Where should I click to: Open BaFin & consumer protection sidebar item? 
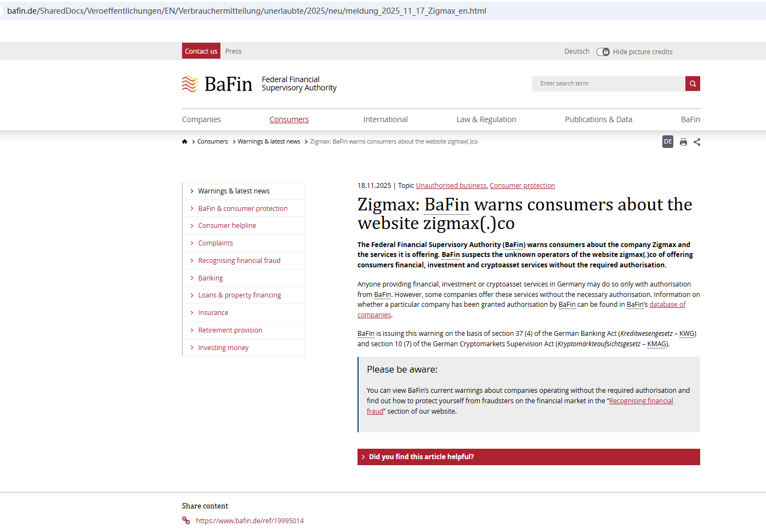pyautogui.click(x=243, y=209)
